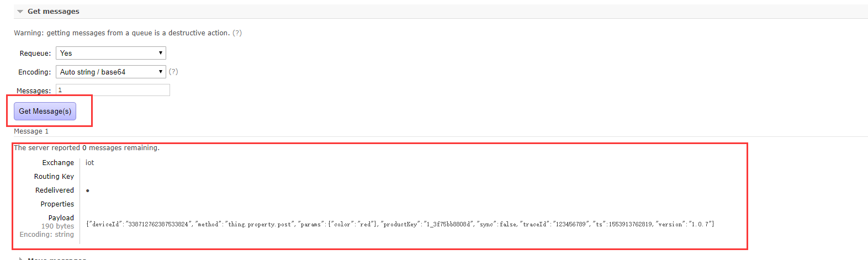Click the Properties row label
Image resolution: width=868 pixels, height=260 pixels.
pyautogui.click(x=57, y=204)
